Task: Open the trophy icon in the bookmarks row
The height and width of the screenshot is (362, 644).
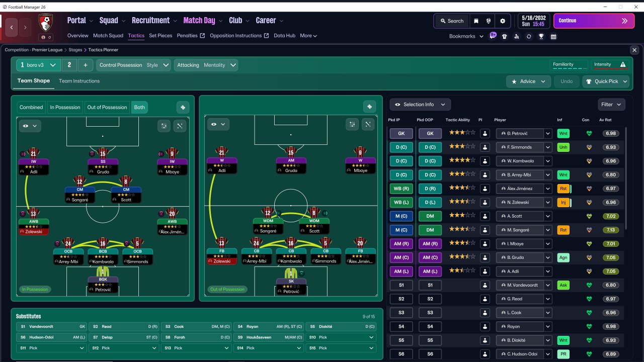Action: click(541, 36)
